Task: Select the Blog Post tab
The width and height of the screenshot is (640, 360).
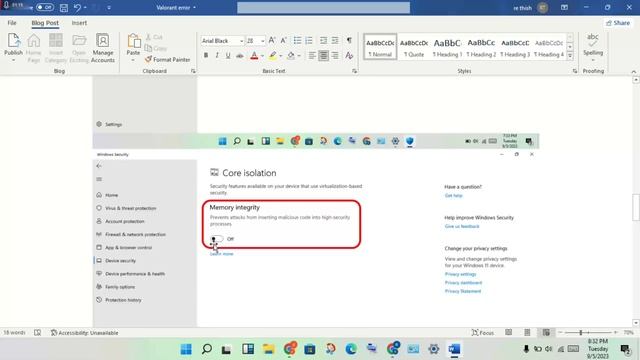Action: pyautogui.click(x=45, y=23)
